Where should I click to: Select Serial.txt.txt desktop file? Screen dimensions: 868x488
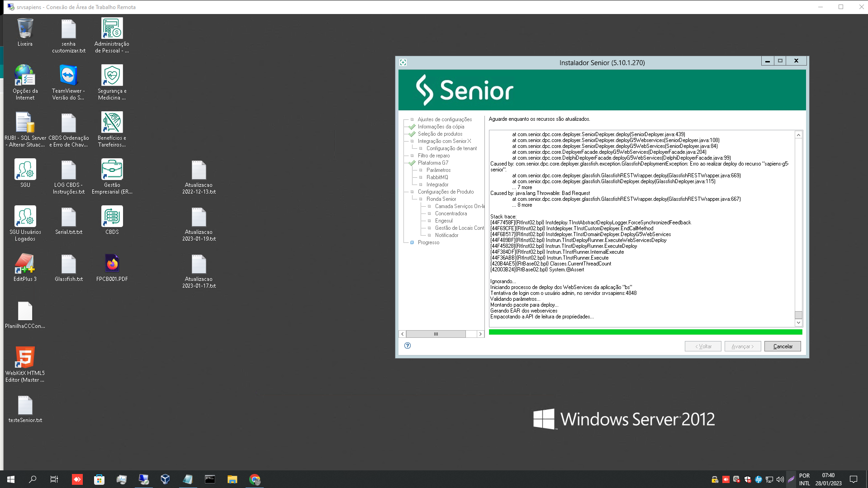68,220
